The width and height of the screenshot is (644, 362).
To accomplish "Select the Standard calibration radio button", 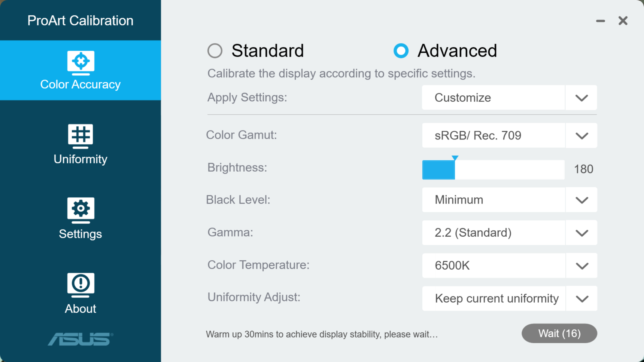I will (x=215, y=51).
